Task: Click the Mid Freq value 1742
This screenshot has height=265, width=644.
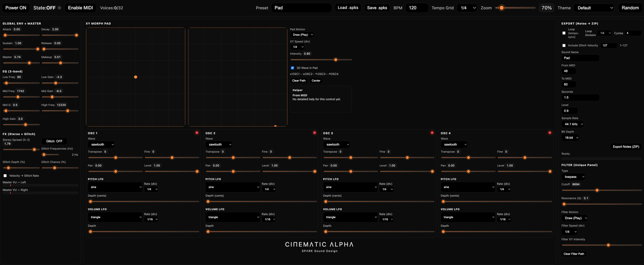Action: (x=21, y=91)
